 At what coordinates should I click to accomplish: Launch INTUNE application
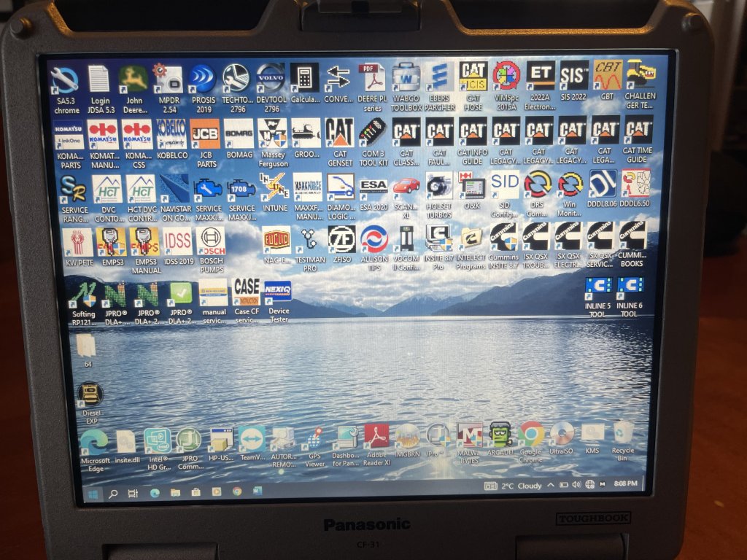click(275, 187)
